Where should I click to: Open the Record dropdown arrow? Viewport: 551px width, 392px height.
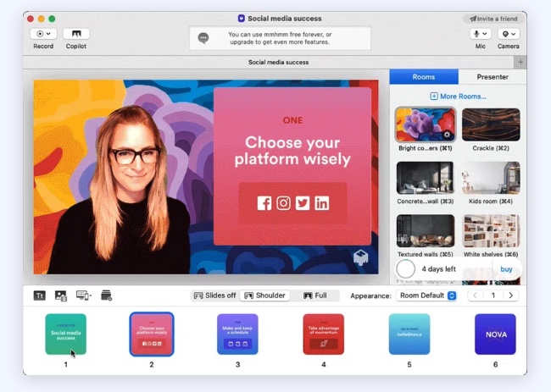click(48, 34)
